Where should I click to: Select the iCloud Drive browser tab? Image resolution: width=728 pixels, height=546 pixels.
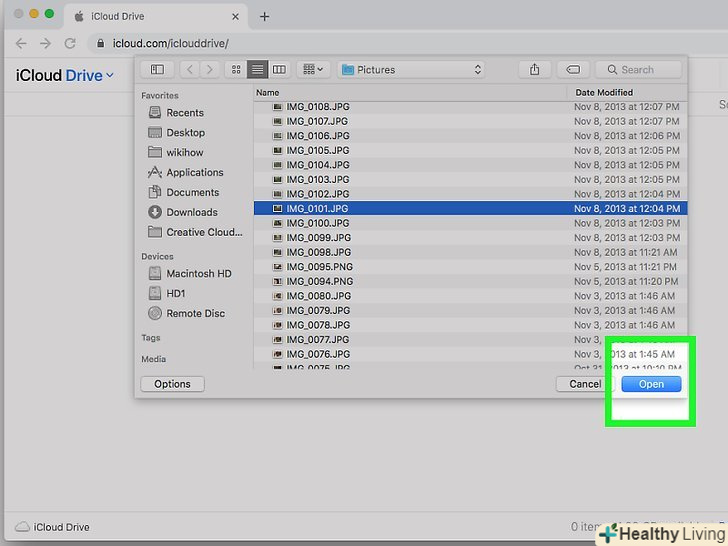(x=155, y=17)
